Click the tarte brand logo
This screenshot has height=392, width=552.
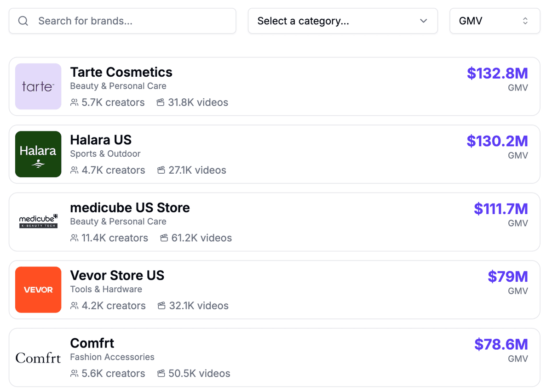pos(38,86)
